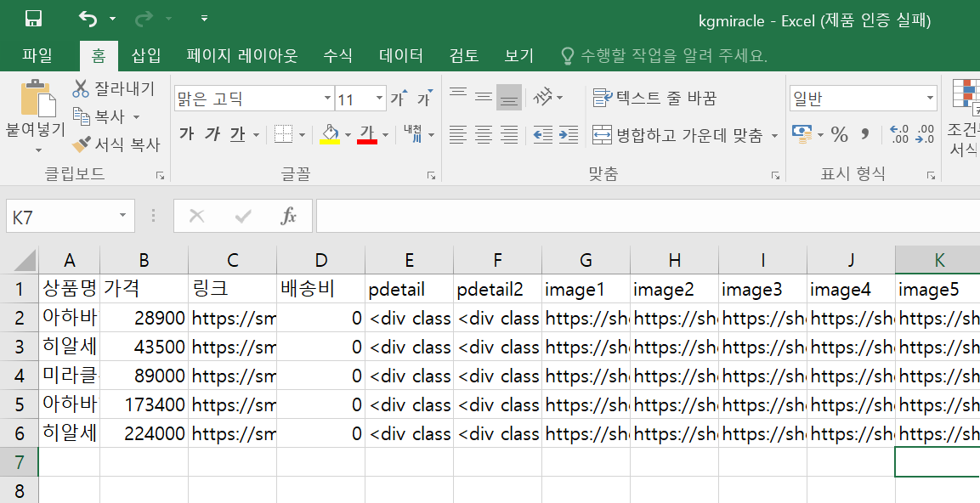980x503 pixels.
Task: Select cell B4 containing 89000
Action: click(x=144, y=376)
